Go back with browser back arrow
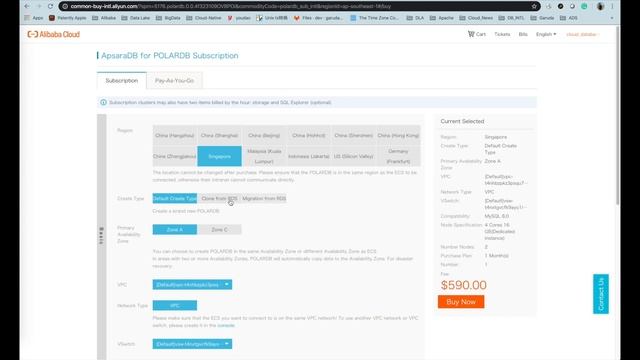640x360 pixels. (x=27, y=6)
